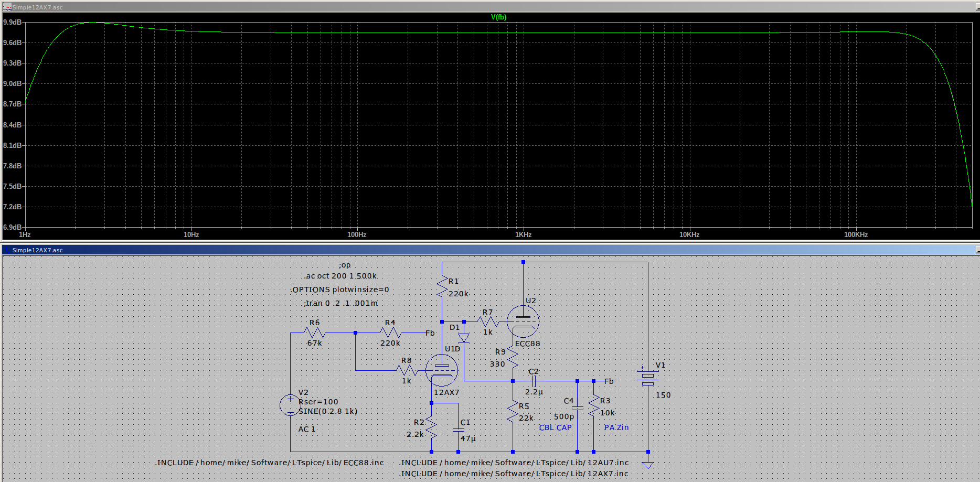980x482 pixels.
Task: Click the V2 sine voltage source symbol
Action: click(290, 405)
